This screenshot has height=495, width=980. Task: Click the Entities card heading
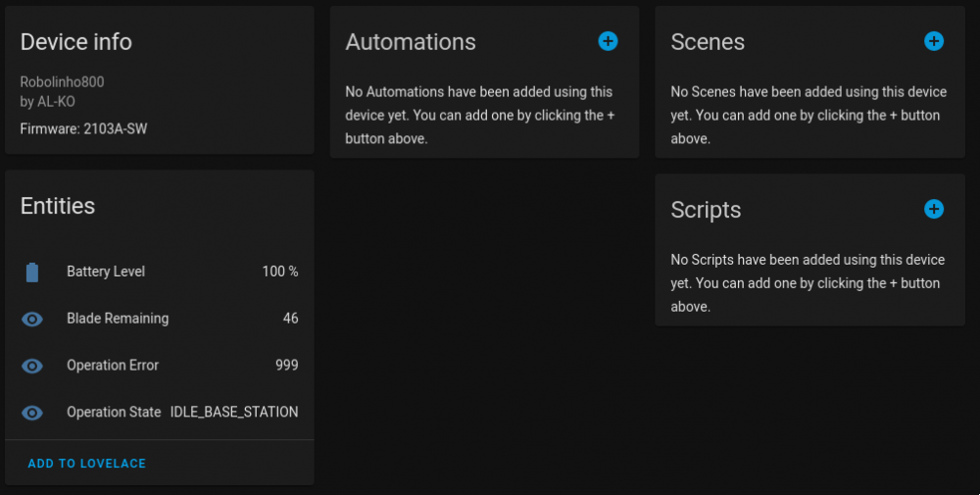(58, 206)
